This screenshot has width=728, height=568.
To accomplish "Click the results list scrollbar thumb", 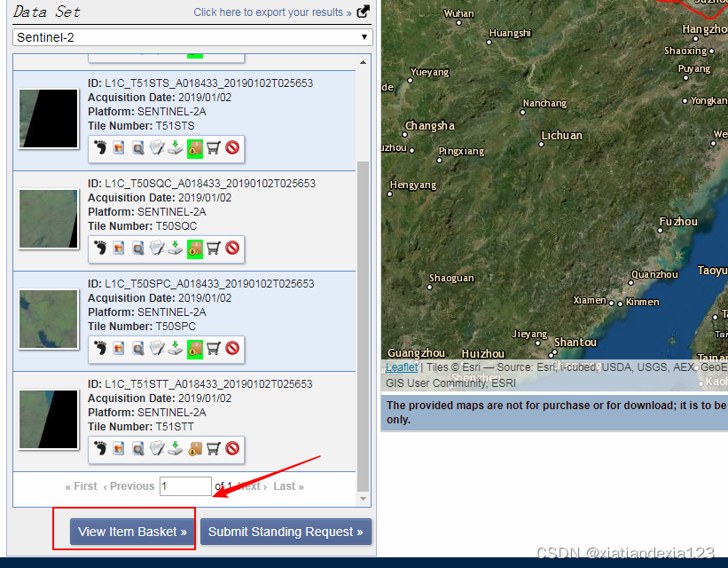I will [x=363, y=326].
